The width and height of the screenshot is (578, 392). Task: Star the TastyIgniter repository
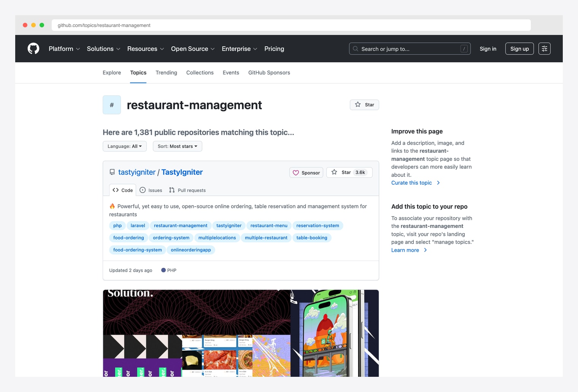pos(349,172)
